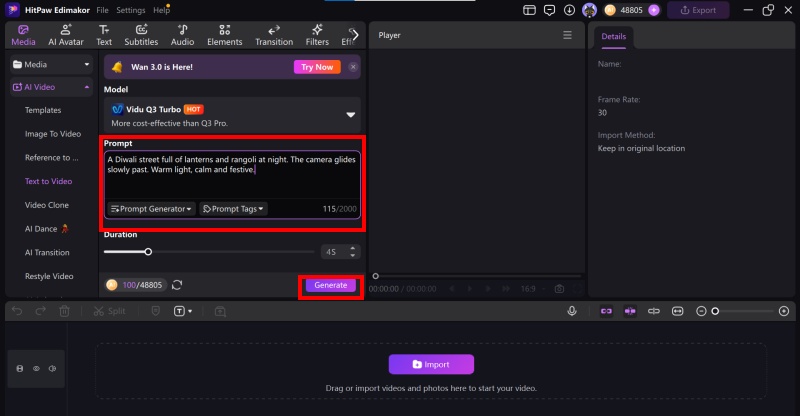Open the feedback message icon
This screenshot has width=800, height=416.
(549, 10)
